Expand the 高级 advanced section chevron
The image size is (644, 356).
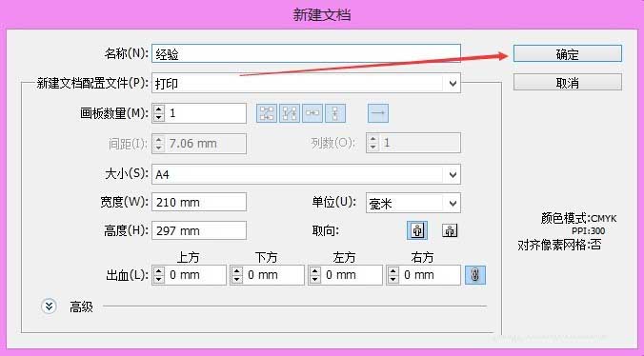point(49,306)
